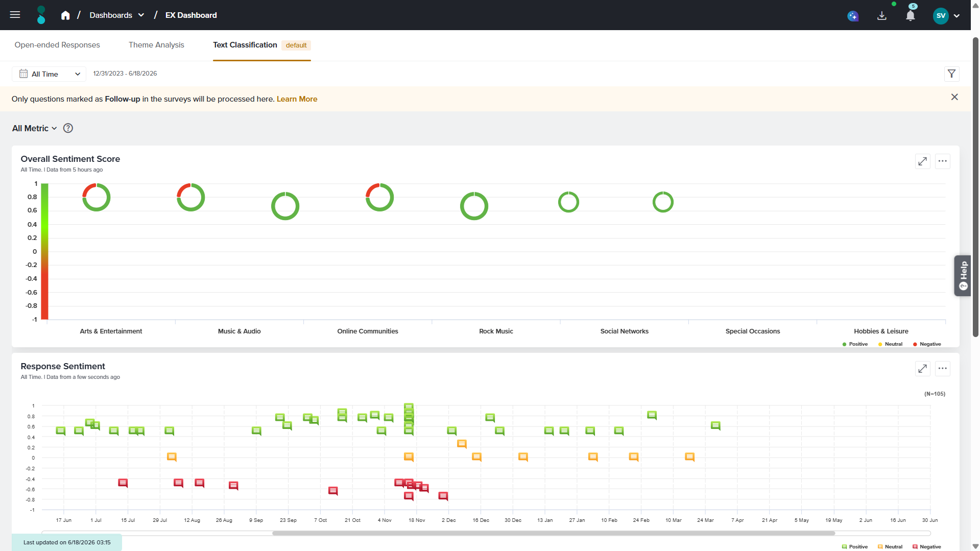This screenshot has height=551, width=980.
Task: Expand the All Metric dropdown
Action: pyautogui.click(x=35, y=128)
